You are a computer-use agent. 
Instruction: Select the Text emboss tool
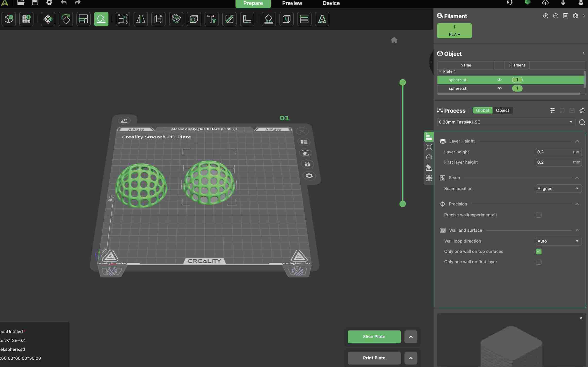click(212, 19)
